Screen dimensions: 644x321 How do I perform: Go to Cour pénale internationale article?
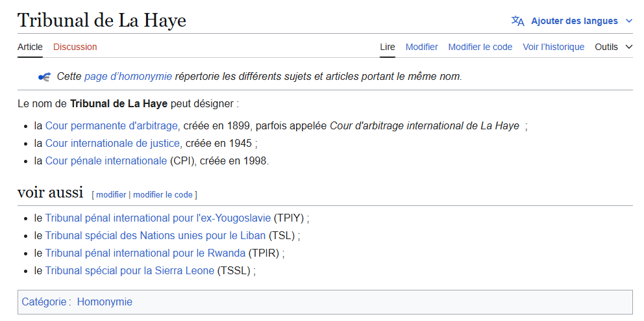point(106,161)
